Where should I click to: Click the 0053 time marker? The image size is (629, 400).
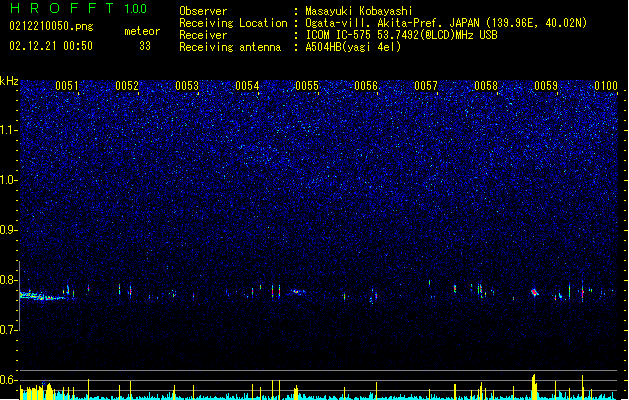187,86
